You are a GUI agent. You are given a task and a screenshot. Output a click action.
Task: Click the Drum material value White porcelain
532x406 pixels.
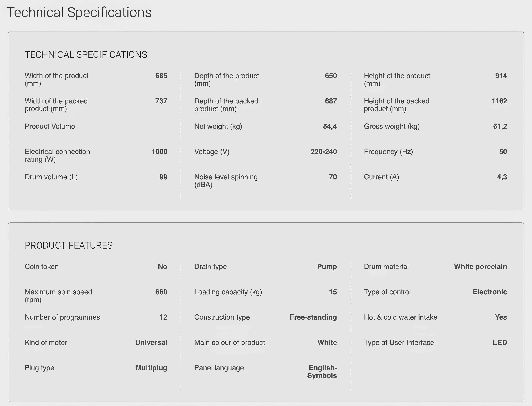click(480, 267)
